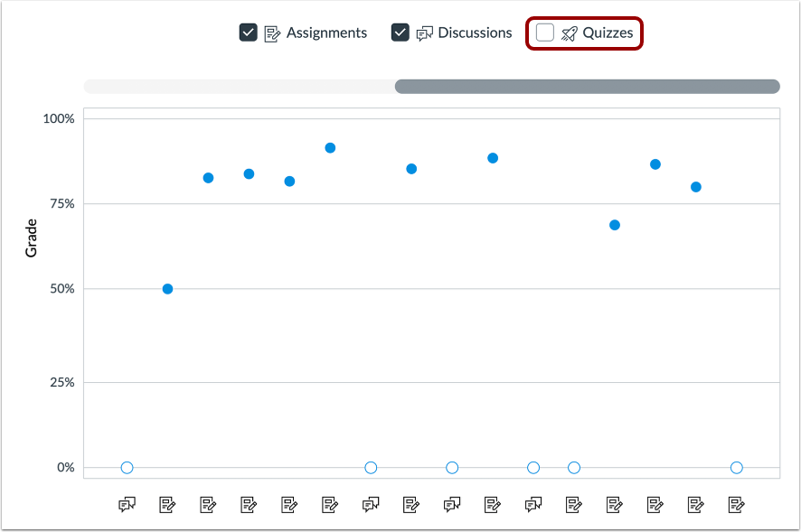801x532 pixels.
Task: Click the last assignment icon on the x-axis
Action: coord(737,504)
